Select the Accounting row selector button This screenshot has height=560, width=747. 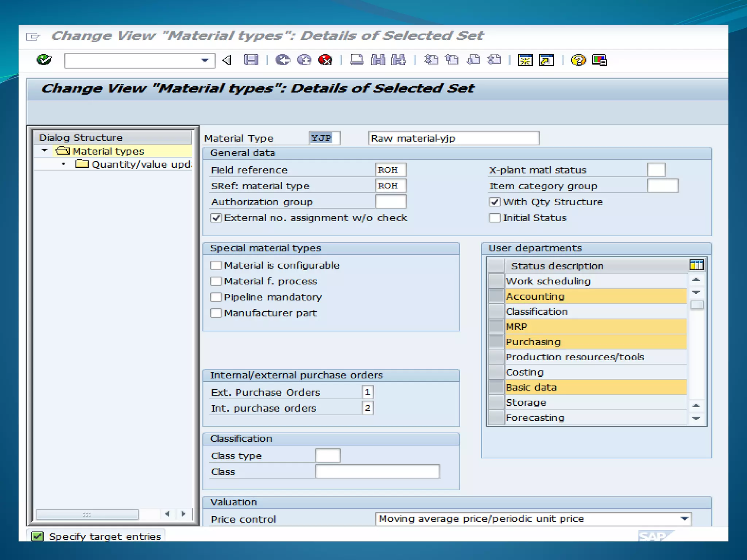[496, 296]
